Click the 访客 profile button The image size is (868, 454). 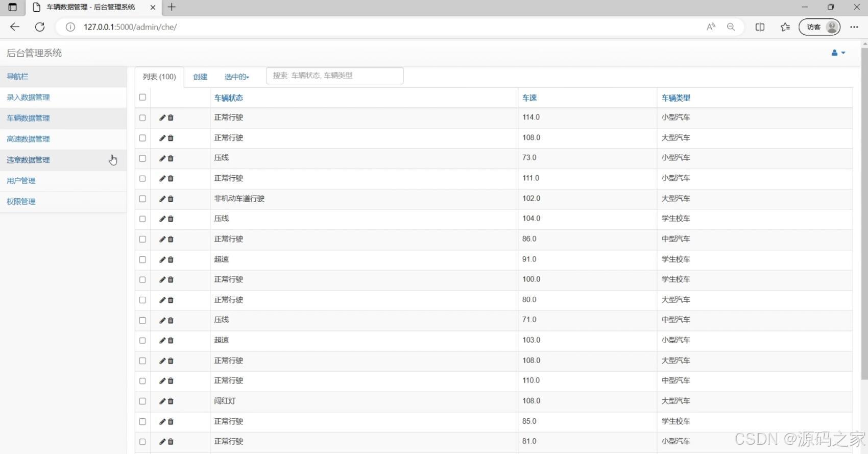tap(819, 27)
